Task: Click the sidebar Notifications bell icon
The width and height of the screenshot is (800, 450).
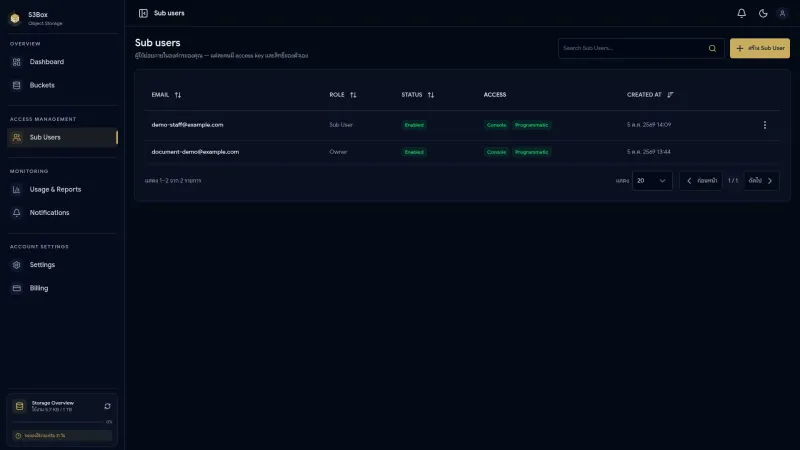Action: click(16, 213)
